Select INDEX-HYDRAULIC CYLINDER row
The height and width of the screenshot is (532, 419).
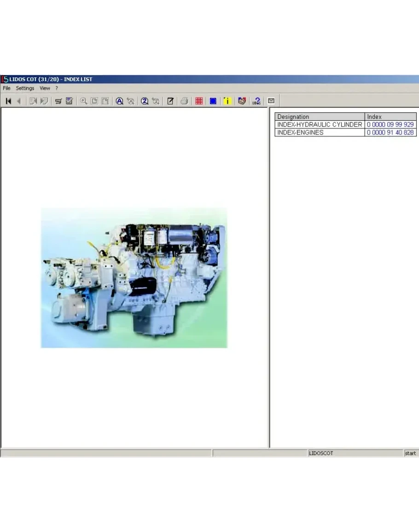click(x=320, y=125)
